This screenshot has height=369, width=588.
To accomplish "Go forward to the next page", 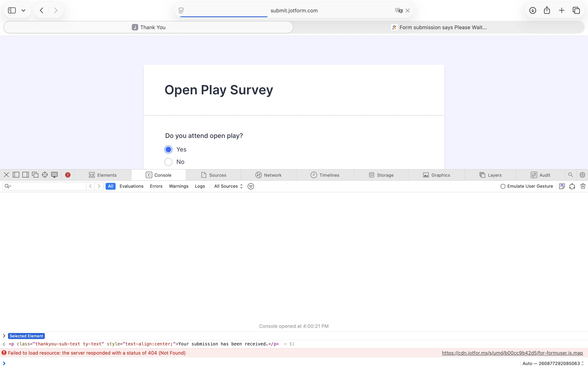I will click(x=56, y=10).
